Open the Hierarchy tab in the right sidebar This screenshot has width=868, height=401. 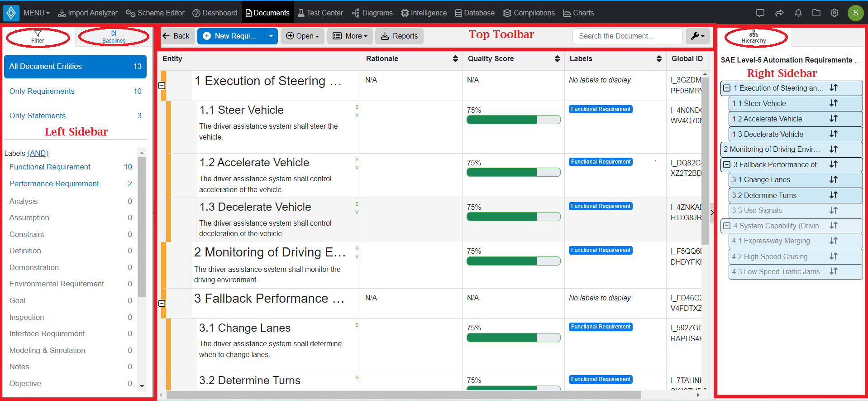[x=754, y=37]
